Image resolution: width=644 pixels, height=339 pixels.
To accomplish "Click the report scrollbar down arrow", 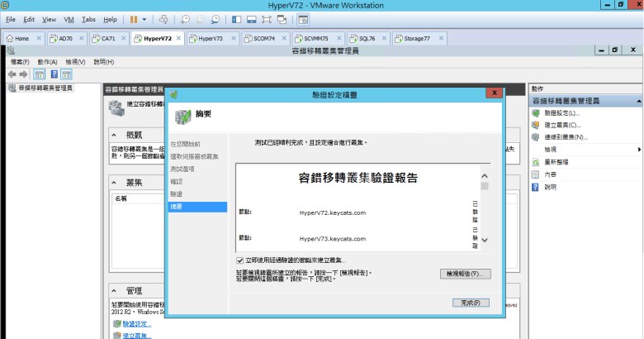I will tap(485, 240).
